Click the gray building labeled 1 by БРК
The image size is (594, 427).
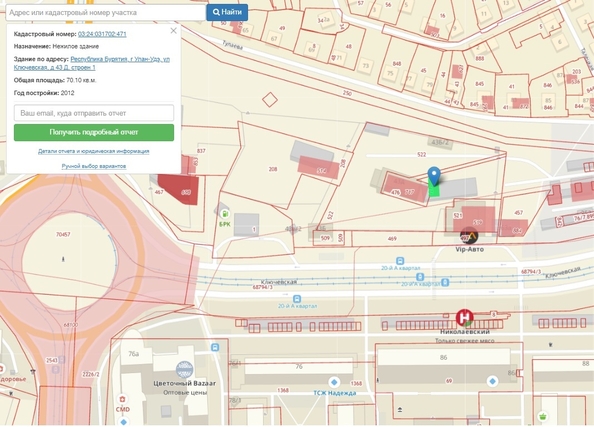click(x=246, y=225)
